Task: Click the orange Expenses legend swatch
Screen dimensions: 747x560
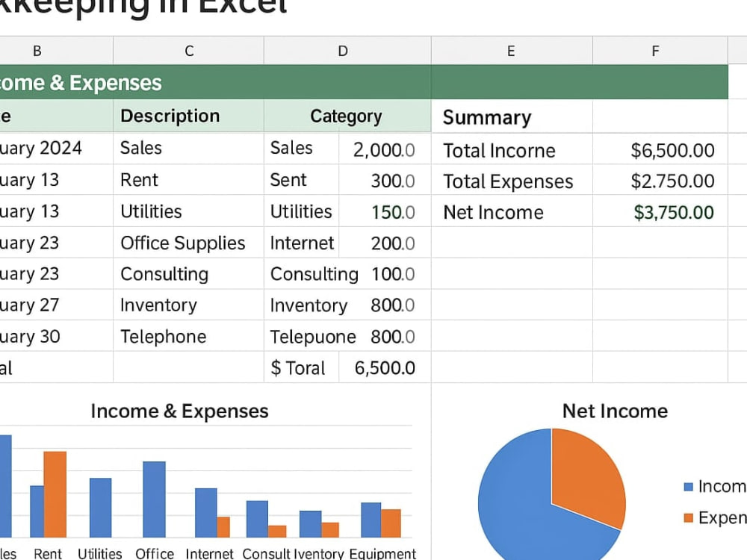Action: [688, 517]
